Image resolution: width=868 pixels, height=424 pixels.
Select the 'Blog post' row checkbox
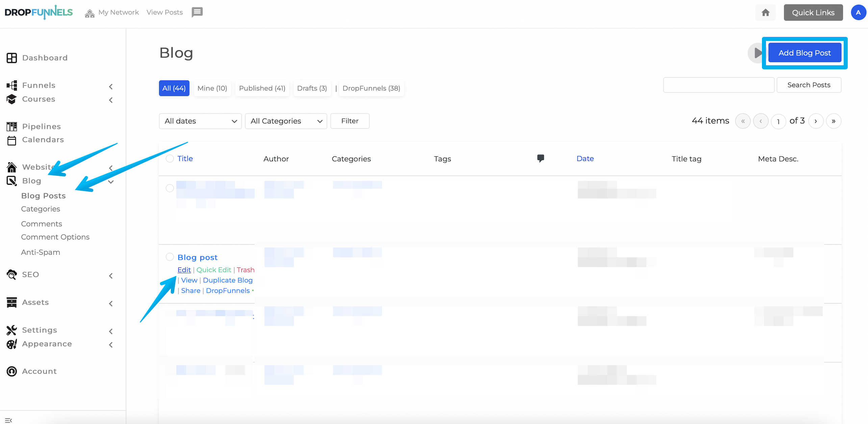point(170,257)
